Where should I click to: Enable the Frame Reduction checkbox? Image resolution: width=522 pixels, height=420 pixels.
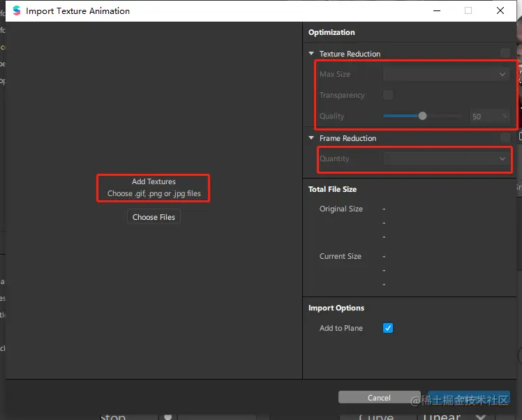(505, 137)
